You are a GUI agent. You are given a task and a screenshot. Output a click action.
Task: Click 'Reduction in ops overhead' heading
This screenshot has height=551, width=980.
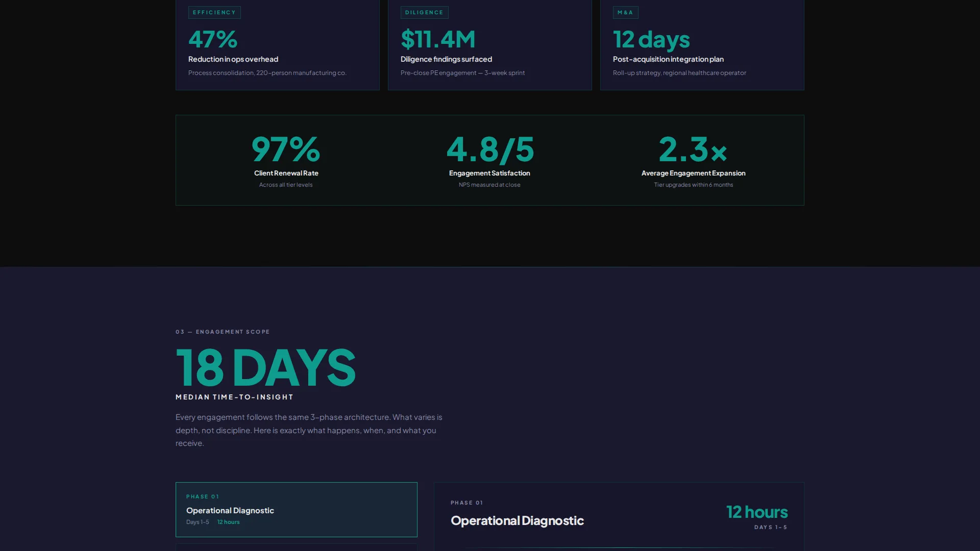[233, 59]
